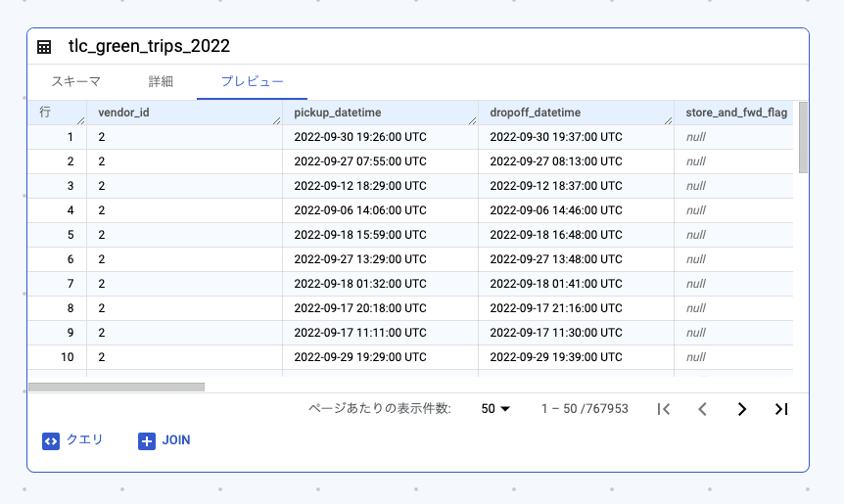Go to the first page of results
This screenshot has height=504, width=844.
[664, 409]
